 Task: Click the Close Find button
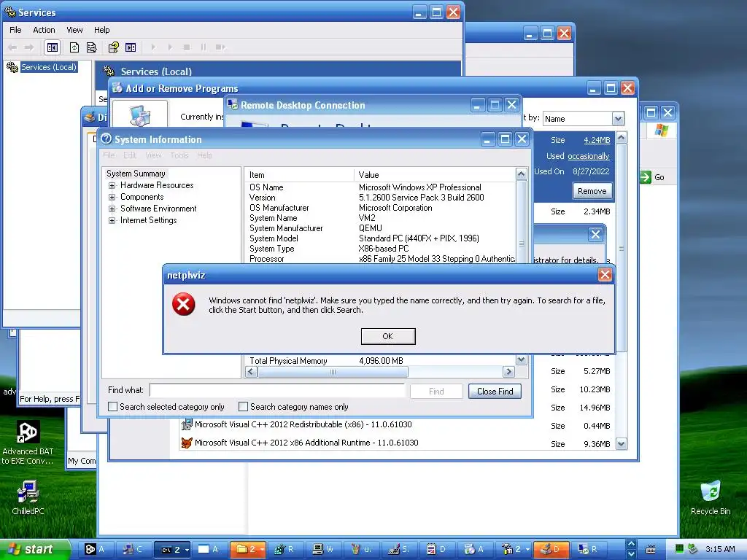click(x=495, y=392)
